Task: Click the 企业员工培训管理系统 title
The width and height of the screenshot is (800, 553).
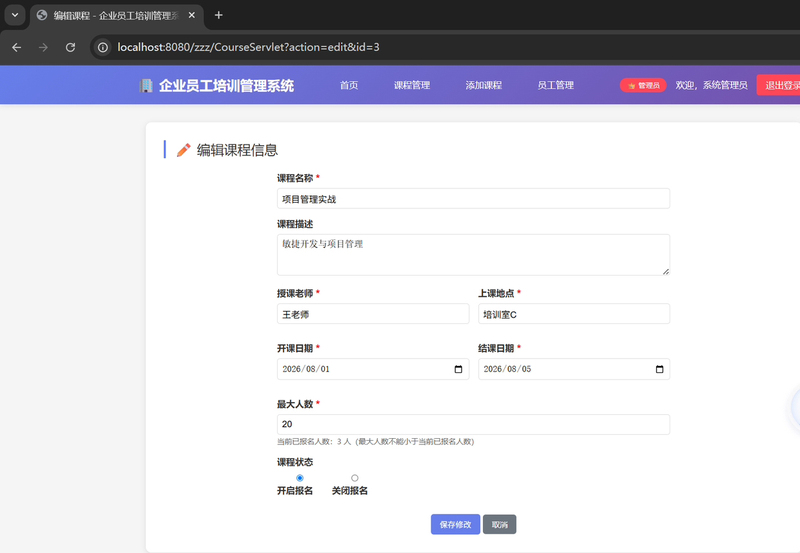Action: pyautogui.click(x=227, y=85)
